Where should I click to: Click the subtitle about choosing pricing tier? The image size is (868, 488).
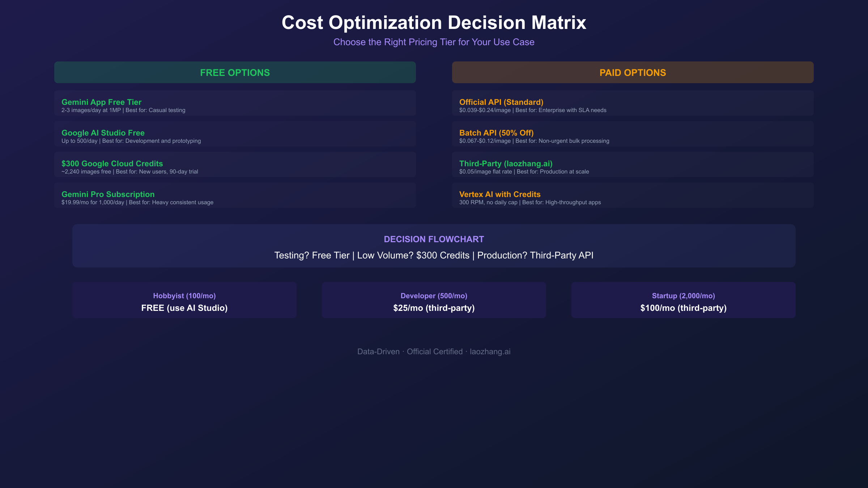coord(434,42)
